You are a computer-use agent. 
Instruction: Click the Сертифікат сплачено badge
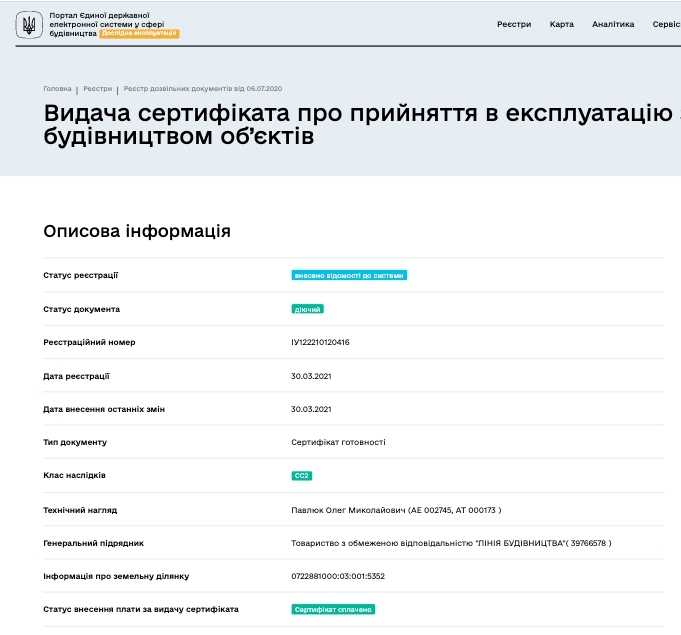[x=333, y=609]
